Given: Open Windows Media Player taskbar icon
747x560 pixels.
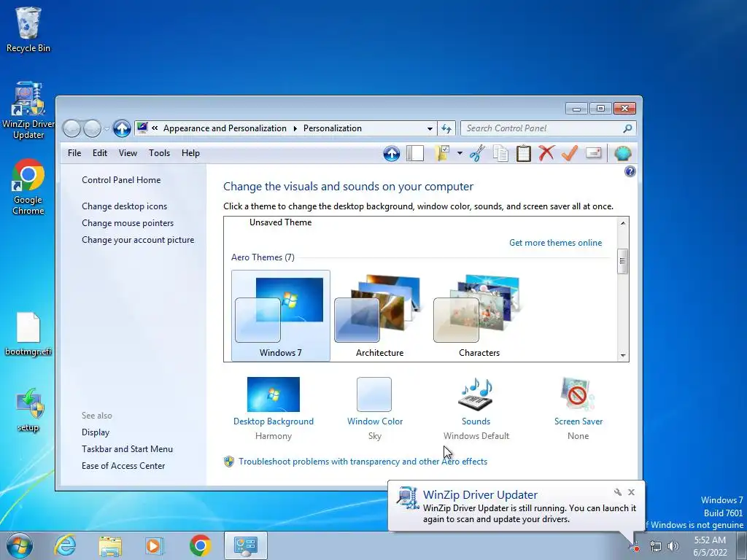Looking at the screenshot, I should pos(155,545).
